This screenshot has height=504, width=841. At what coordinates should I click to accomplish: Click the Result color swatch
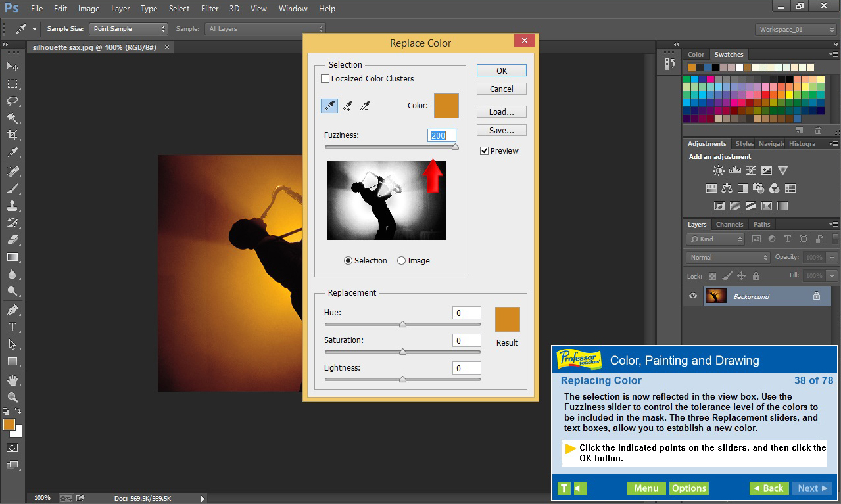tap(507, 320)
